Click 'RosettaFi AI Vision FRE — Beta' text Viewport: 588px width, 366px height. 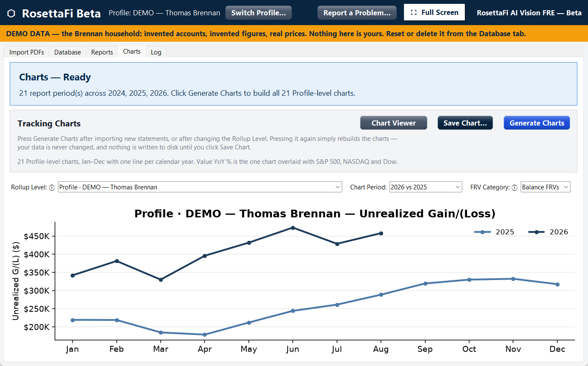pyautogui.click(x=529, y=13)
